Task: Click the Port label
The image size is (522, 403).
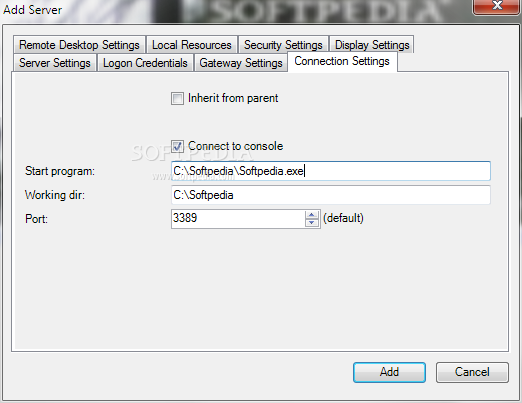Action: pyautogui.click(x=36, y=219)
